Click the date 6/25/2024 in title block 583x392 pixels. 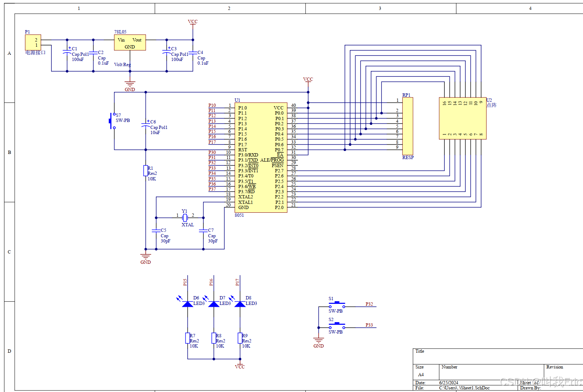pos(449,383)
